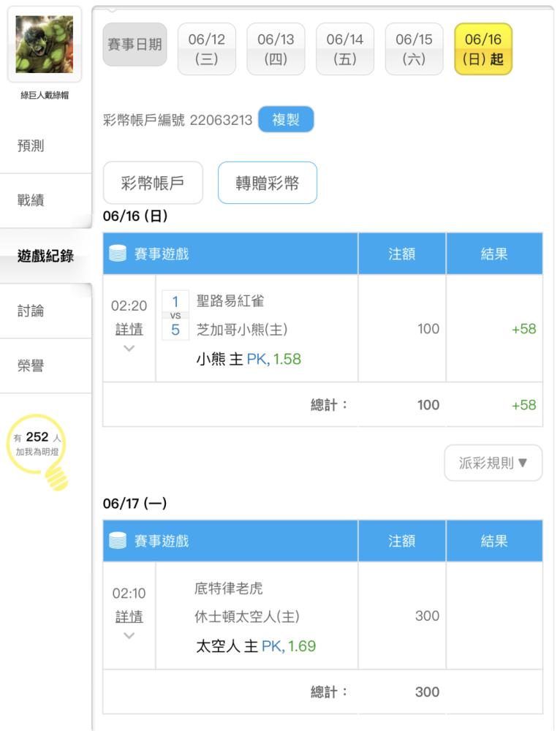Image resolution: width=560 pixels, height=731 pixels.
Task: Open 詳情 link for 02:20 game
Action: [x=129, y=329]
